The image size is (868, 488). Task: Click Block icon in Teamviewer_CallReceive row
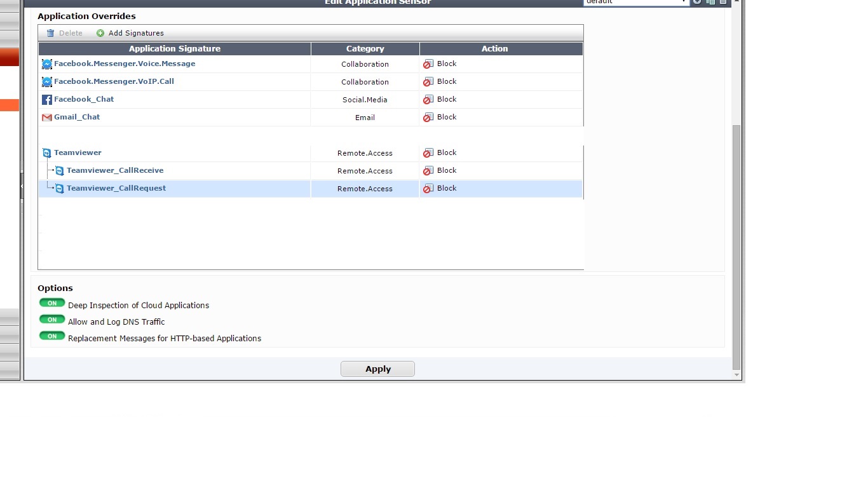[x=428, y=171]
